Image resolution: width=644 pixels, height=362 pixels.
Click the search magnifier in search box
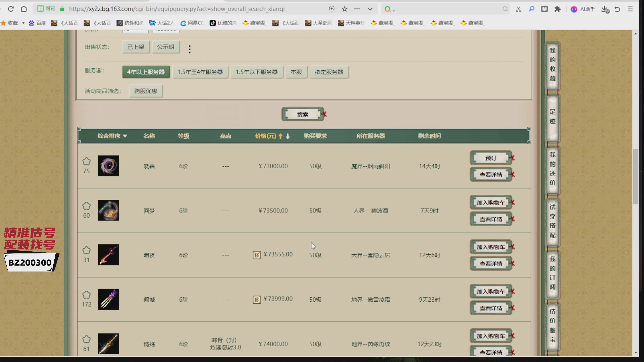pos(505,9)
